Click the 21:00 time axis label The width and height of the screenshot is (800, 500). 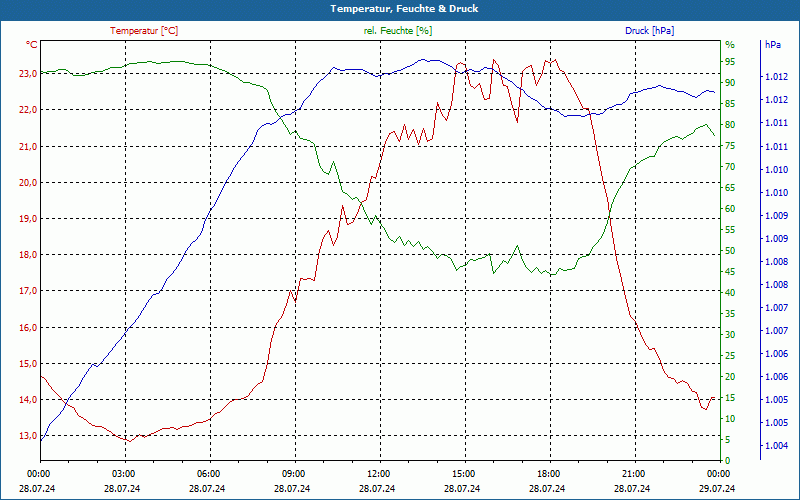(633, 473)
